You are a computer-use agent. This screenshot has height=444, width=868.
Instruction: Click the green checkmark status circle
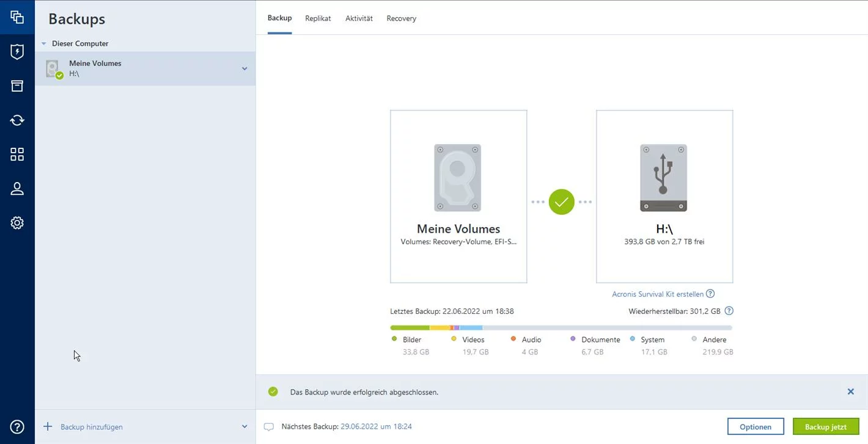click(x=561, y=202)
